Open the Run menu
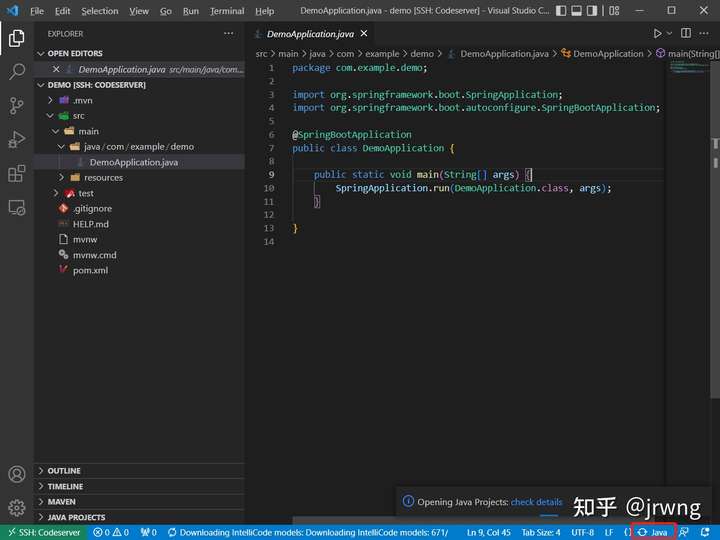 [x=191, y=11]
